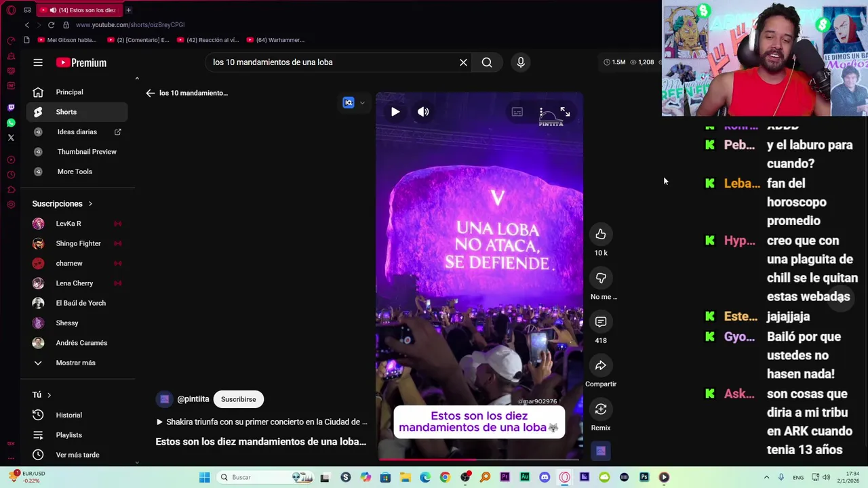Go back in browser history
Viewport: 868px width, 488px height.
pos(27,25)
